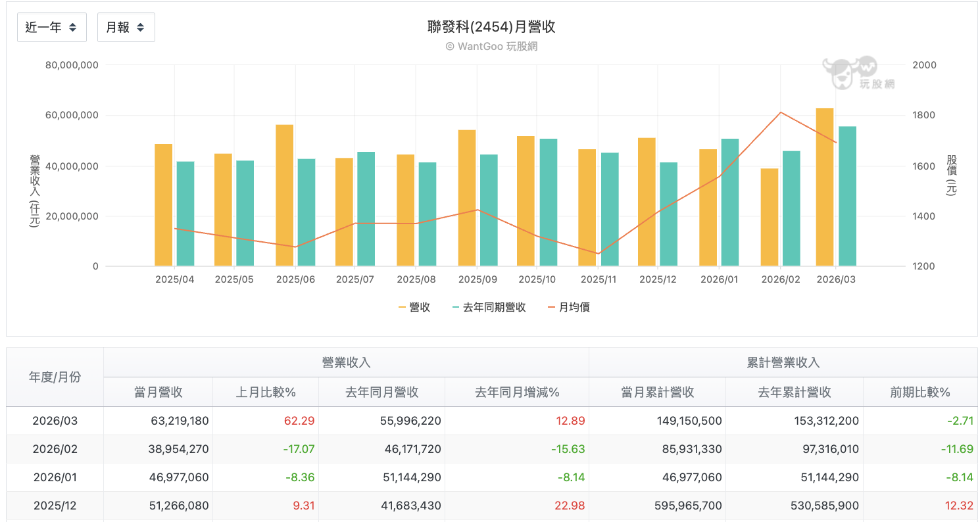The image size is (980, 522).
Task: Click the 2025/06 yellow revenue bar
Action: click(x=285, y=196)
